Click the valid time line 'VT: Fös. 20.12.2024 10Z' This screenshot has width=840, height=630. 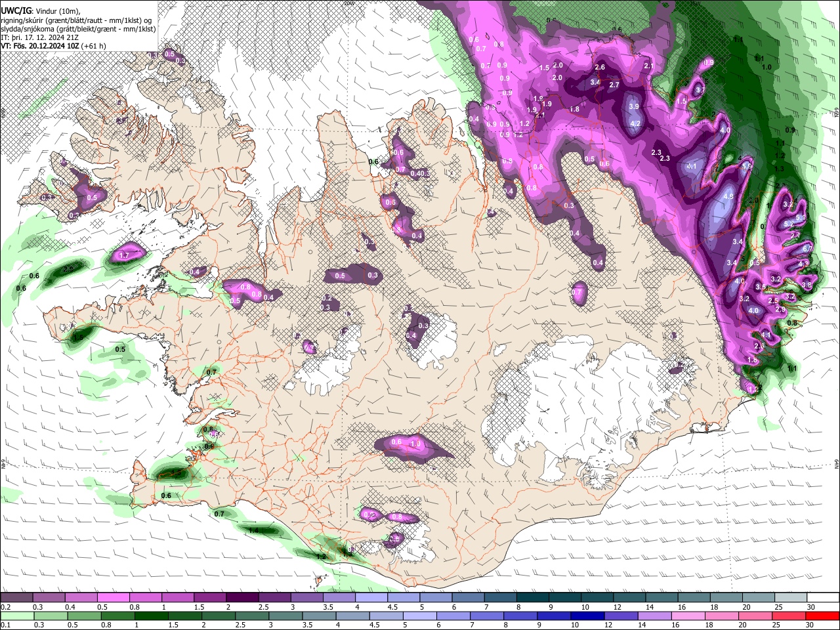tap(41, 46)
